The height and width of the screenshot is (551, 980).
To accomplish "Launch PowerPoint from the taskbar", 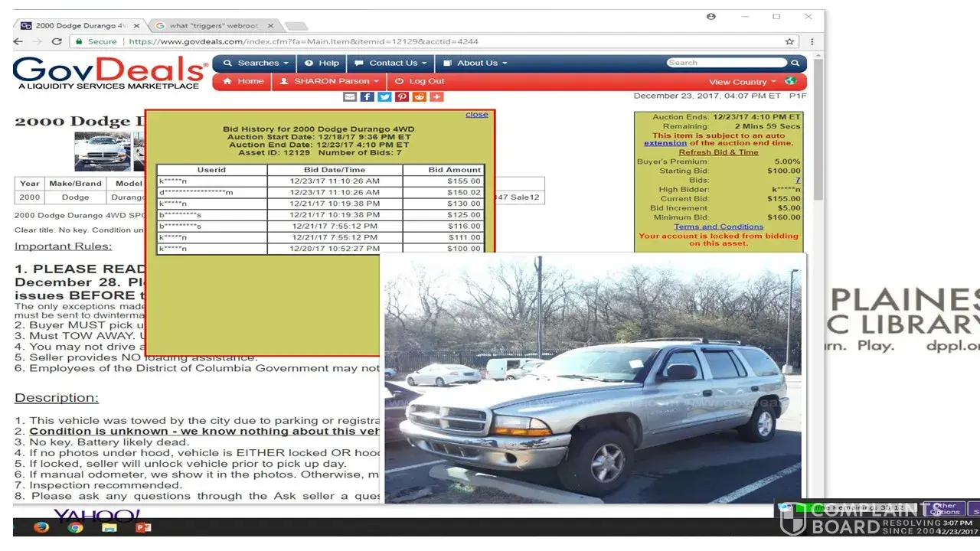I will point(143,527).
